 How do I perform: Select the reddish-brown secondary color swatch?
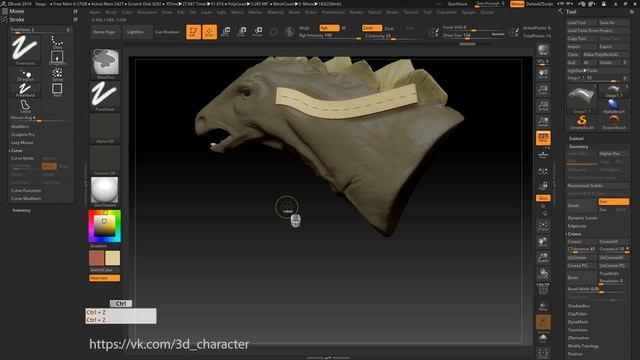[x=97, y=258]
